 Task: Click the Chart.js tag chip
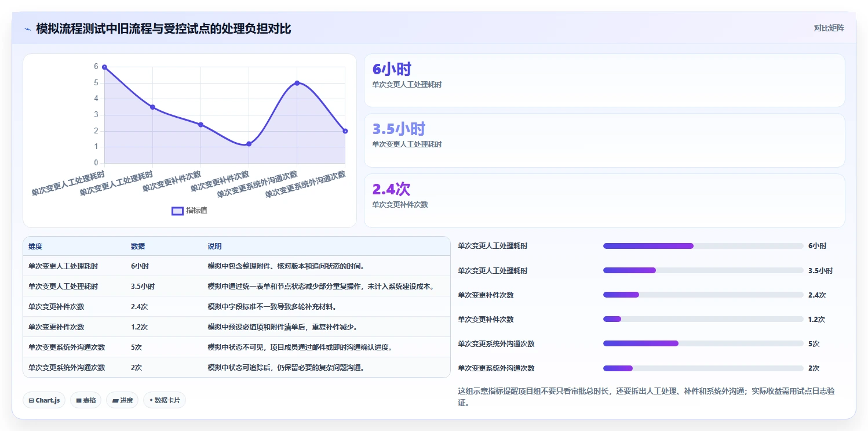[44, 400]
